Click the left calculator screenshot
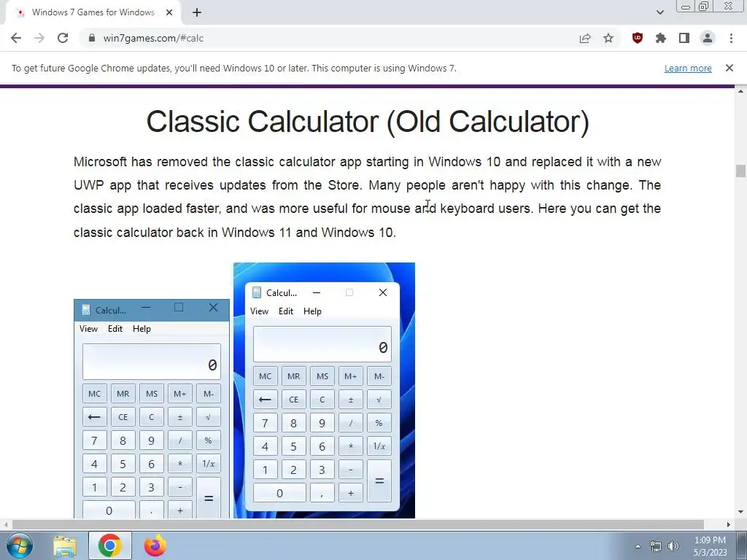Image resolution: width=747 pixels, height=560 pixels. pos(152,408)
